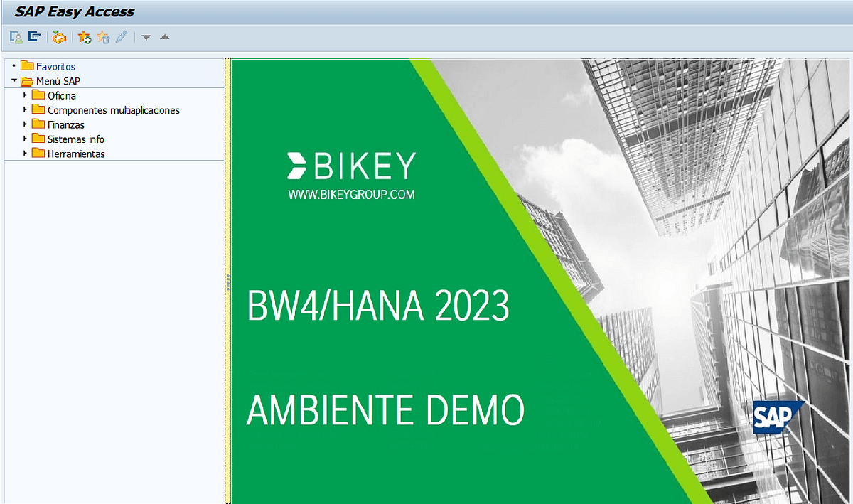The width and height of the screenshot is (853, 504).
Task: Expand the Sistemas info node arrow
Action: point(26,139)
